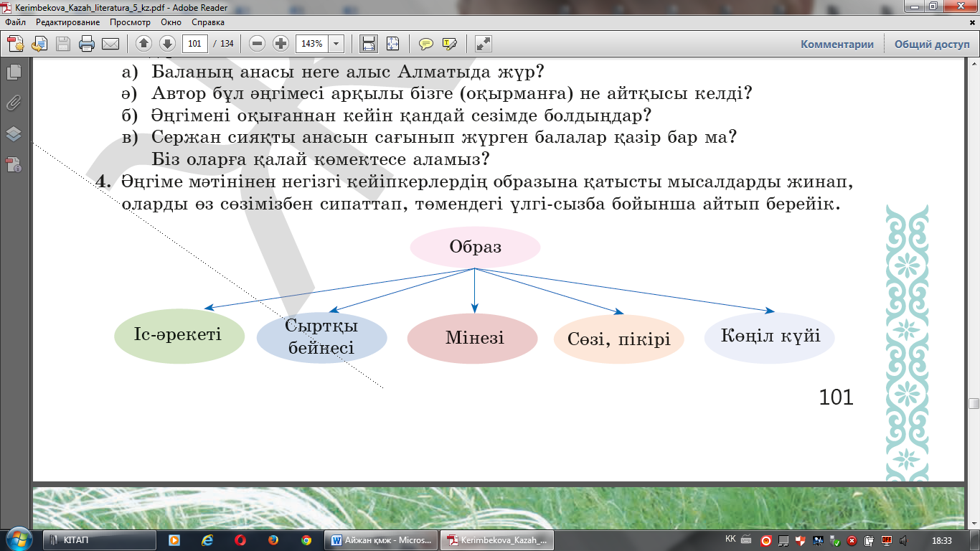Toggle the fit width scrolling mode
This screenshot has width=980, height=551.
tap(369, 44)
